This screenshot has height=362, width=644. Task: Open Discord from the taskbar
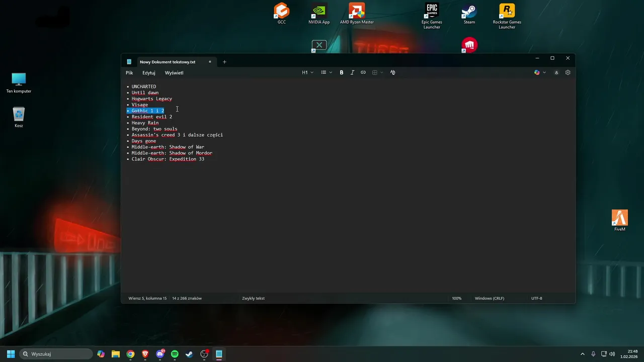(160, 354)
